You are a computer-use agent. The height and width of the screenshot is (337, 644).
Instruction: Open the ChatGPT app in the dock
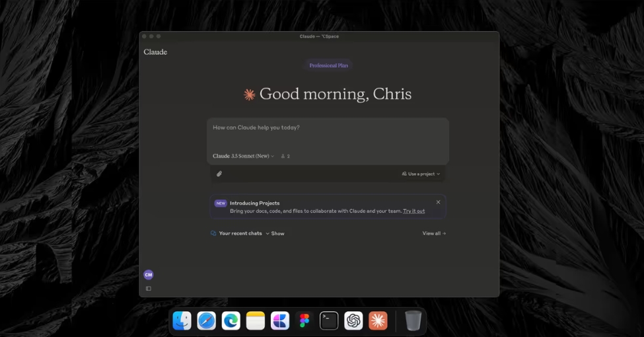point(353,320)
